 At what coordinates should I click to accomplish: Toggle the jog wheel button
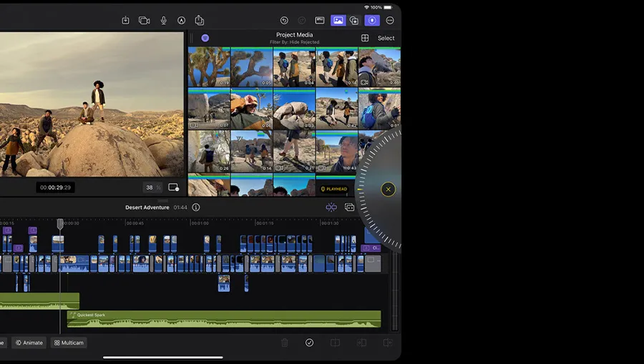(371, 21)
